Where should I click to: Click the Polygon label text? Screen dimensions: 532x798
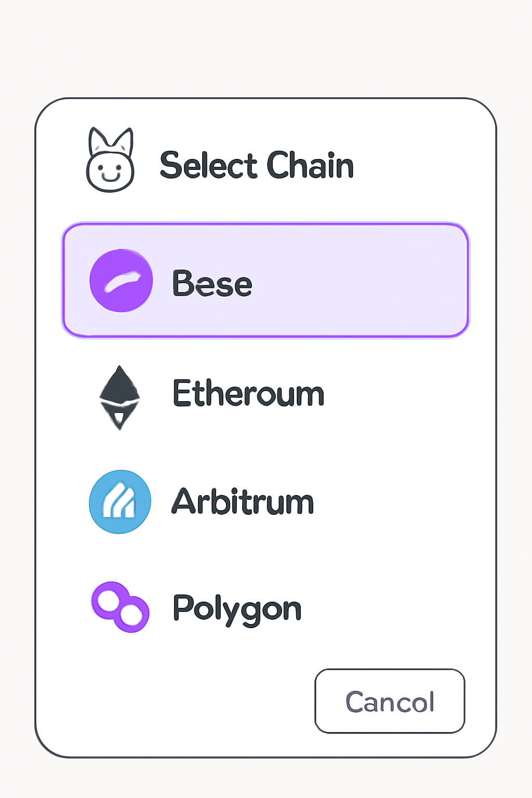pos(236,608)
